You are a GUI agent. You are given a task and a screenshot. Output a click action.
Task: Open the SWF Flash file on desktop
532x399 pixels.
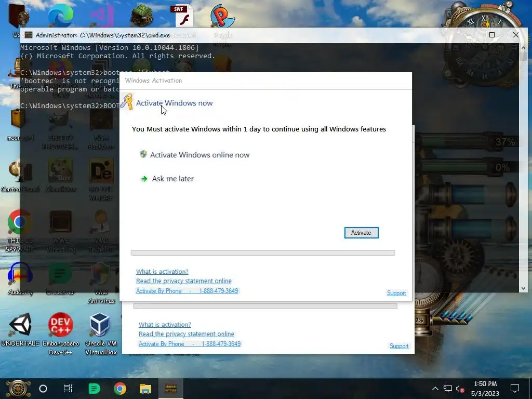click(183, 15)
